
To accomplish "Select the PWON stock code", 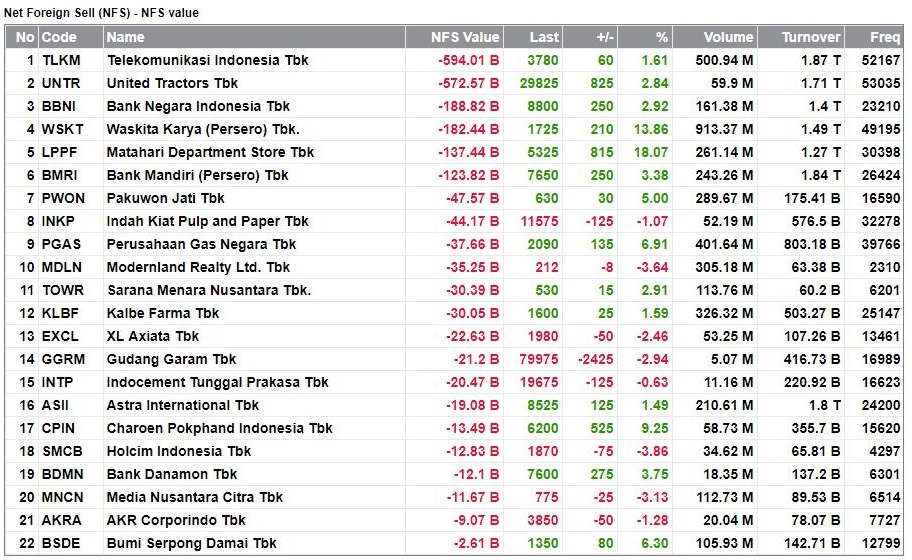I will click(x=63, y=198).
